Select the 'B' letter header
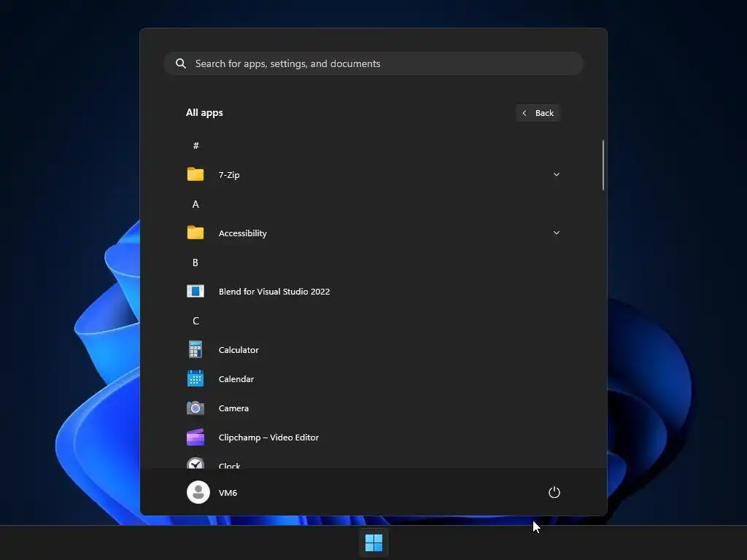The image size is (747, 560). pyautogui.click(x=196, y=262)
